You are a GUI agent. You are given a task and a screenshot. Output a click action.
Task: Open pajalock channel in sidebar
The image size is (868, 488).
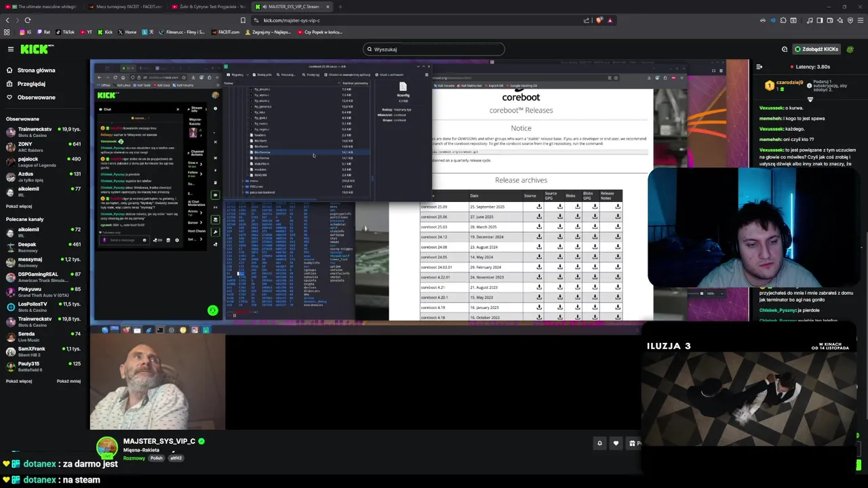pos(43,161)
